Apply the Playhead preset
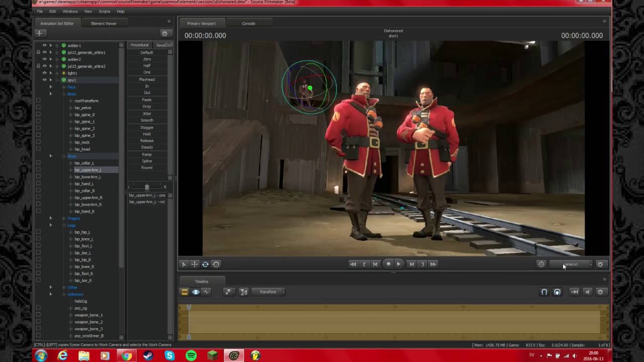This screenshot has height=362, width=644. click(x=147, y=79)
